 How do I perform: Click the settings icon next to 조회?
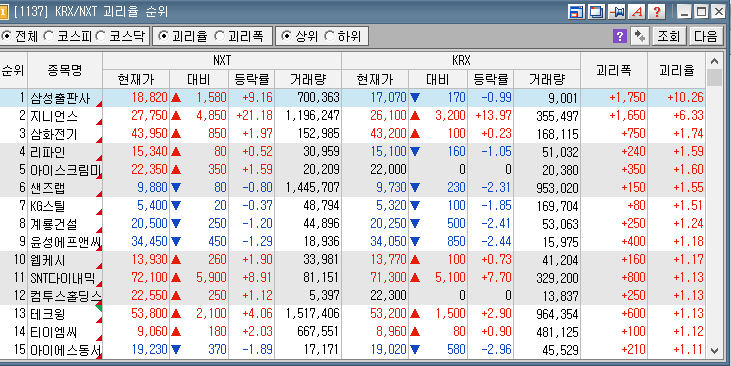(x=640, y=36)
